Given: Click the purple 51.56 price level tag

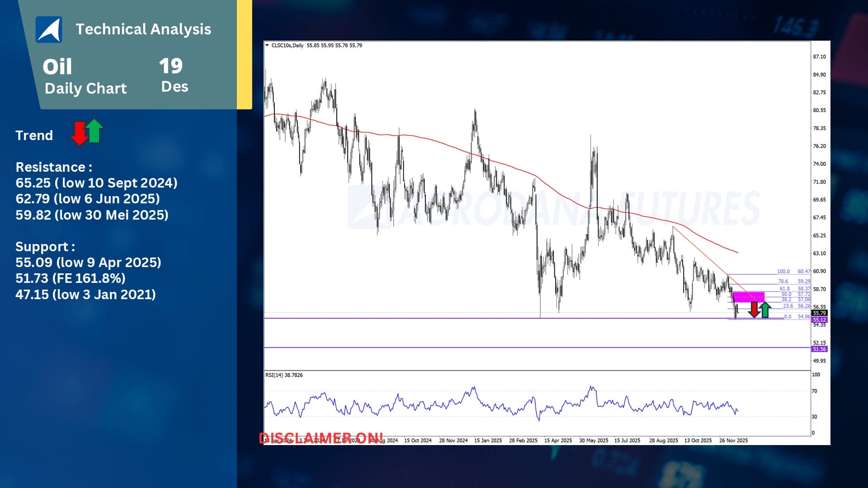Looking at the screenshot, I should (x=819, y=349).
